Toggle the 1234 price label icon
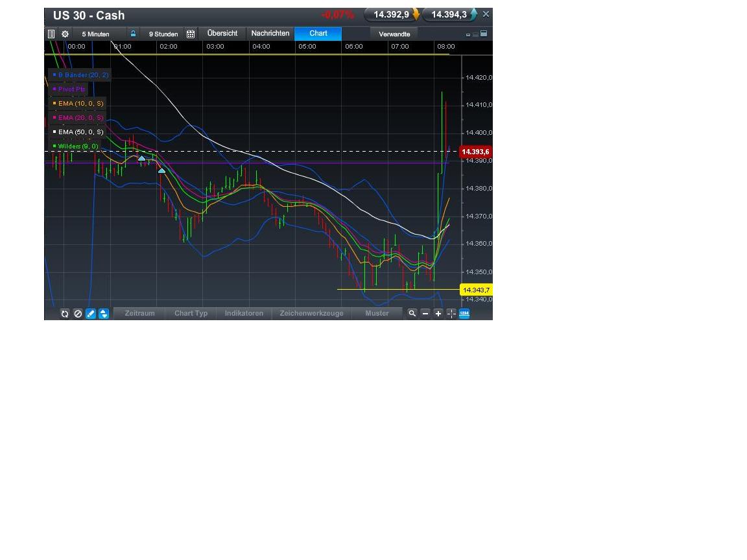 [464, 313]
